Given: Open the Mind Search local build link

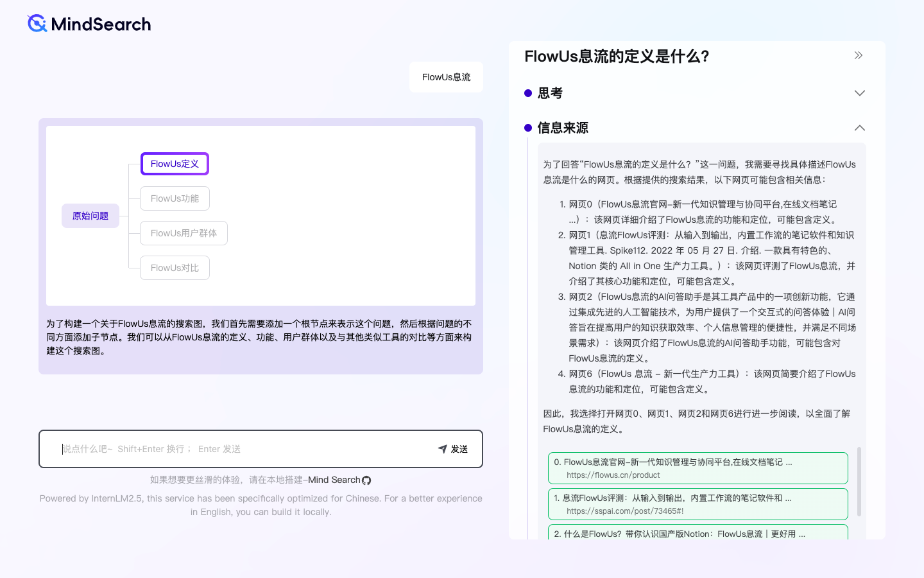Looking at the screenshot, I should [334, 480].
